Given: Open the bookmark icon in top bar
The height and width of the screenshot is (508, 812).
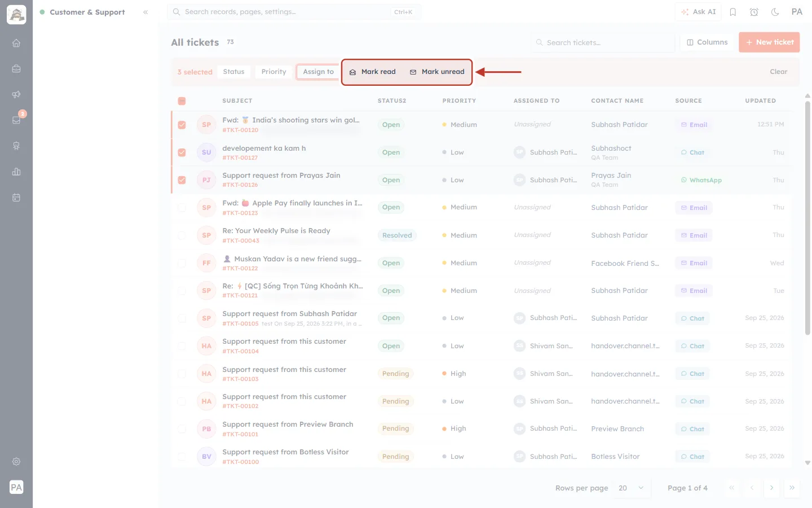Looking at the screenshot, I should [x=732, y=12].
